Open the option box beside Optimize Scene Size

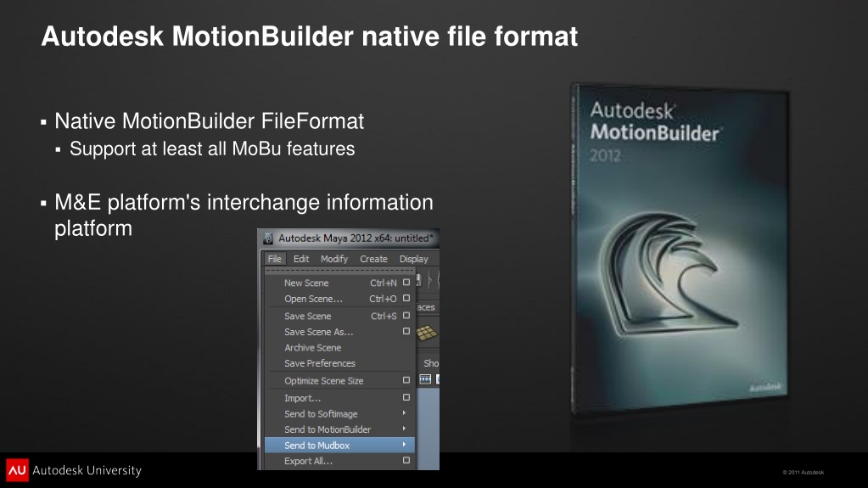406,380
